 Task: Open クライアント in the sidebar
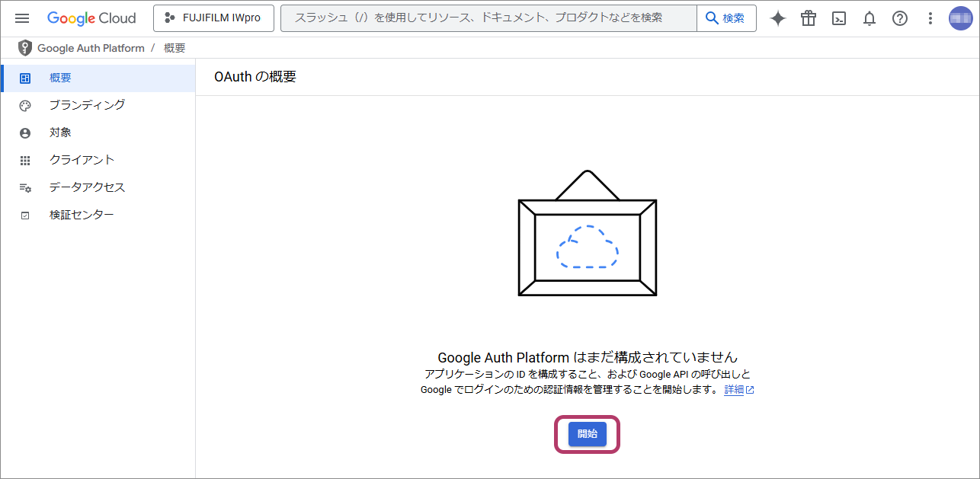pyautogui.click(x=82, y=160)
